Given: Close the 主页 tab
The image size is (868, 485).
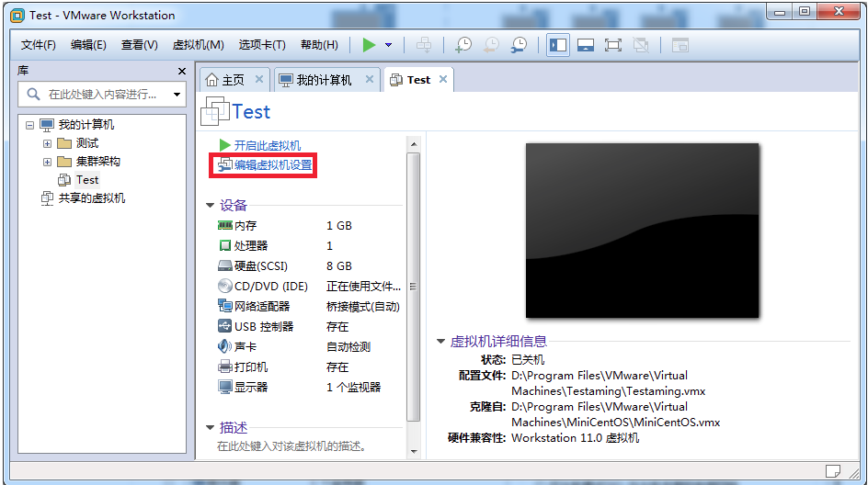Looking at the screenshot, I should [x=259, y=79].
